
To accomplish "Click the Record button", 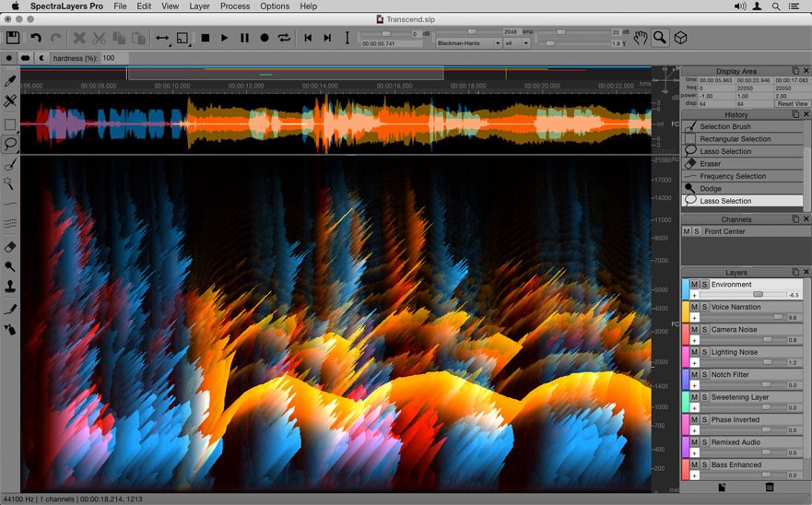I will (x=265, y=38).
